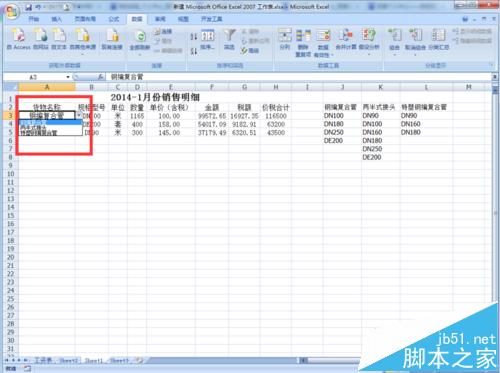Screen dimensions: 500x373
Task: Switch to the 公式 (Formulas) tab
Action: click(114, 19)
